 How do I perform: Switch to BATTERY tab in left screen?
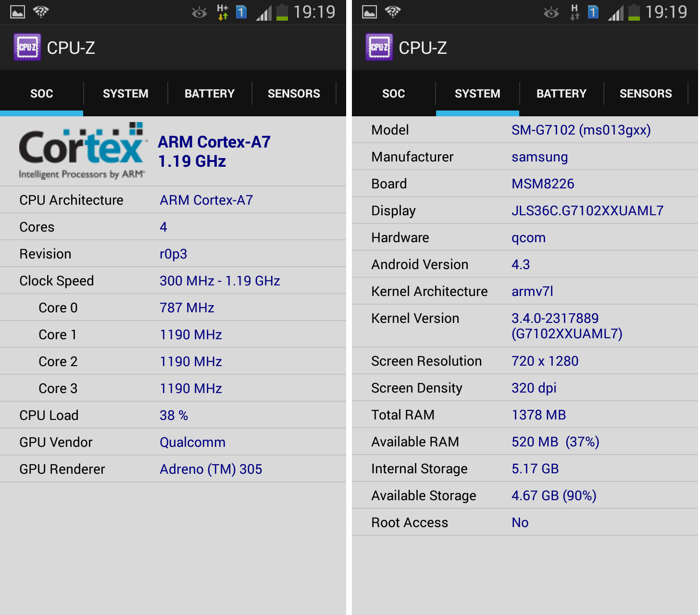click(210, 94)
